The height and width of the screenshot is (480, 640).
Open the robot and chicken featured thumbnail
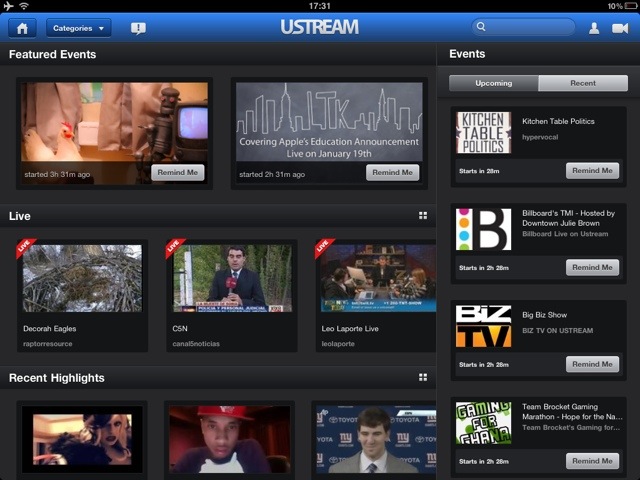point(114,133)
